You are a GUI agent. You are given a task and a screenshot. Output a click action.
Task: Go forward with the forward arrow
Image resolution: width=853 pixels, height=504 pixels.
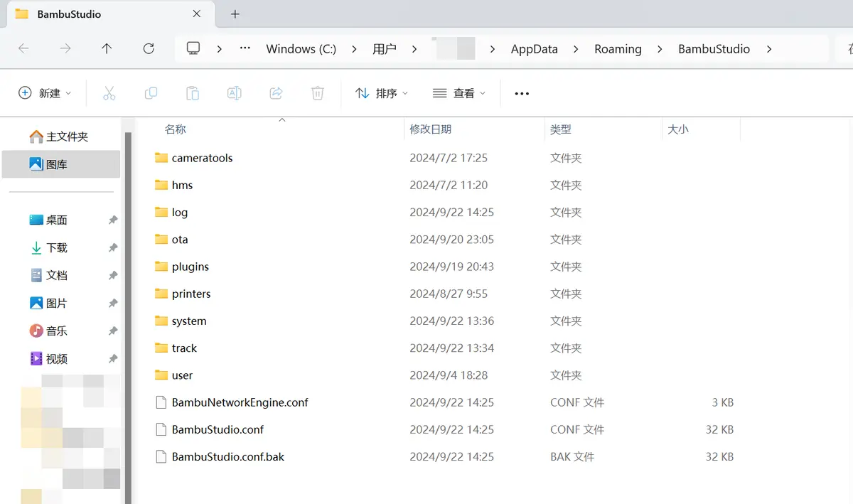[65, 48]
